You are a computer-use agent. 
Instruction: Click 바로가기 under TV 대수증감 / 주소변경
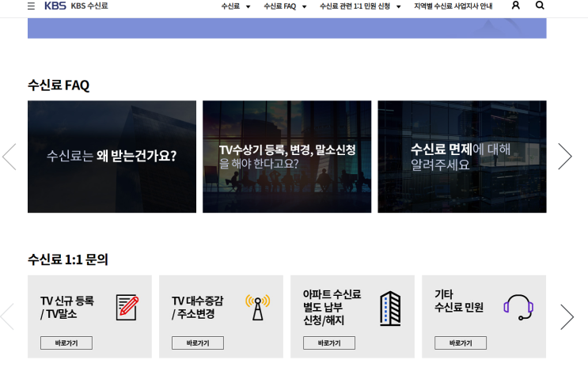click(x=198, y=343)
